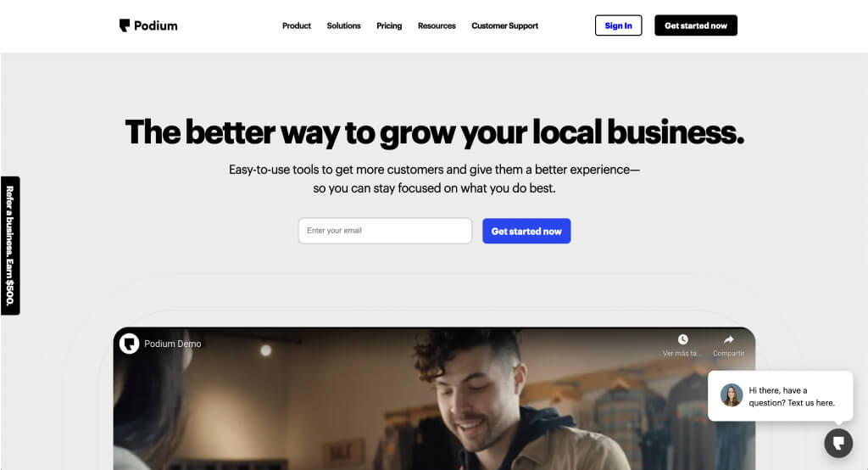Focus the Enter your email field
The height and width of the screenshot is (470, 868).
(x=386, y=231)
